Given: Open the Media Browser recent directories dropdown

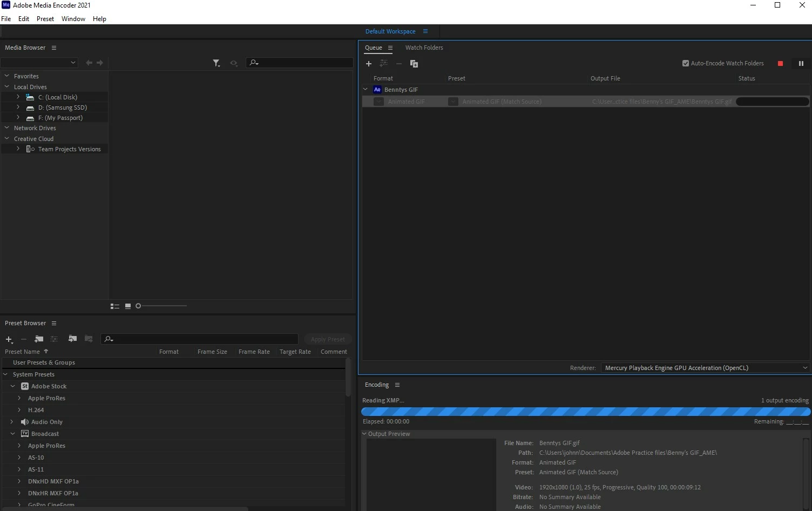Looking at the screenshot, I should point(40,63).
